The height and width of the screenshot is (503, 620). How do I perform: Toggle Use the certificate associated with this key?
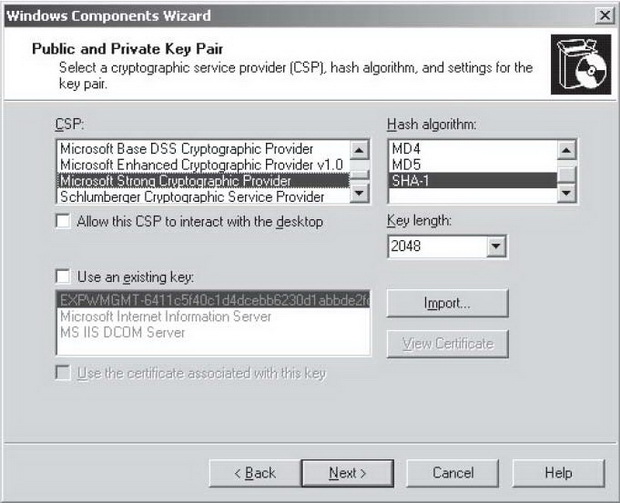pyautogui.click(x=63, y=373)
